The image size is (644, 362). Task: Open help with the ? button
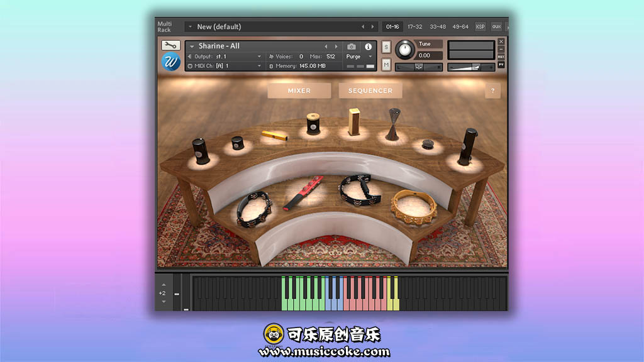tap(492, 90)
